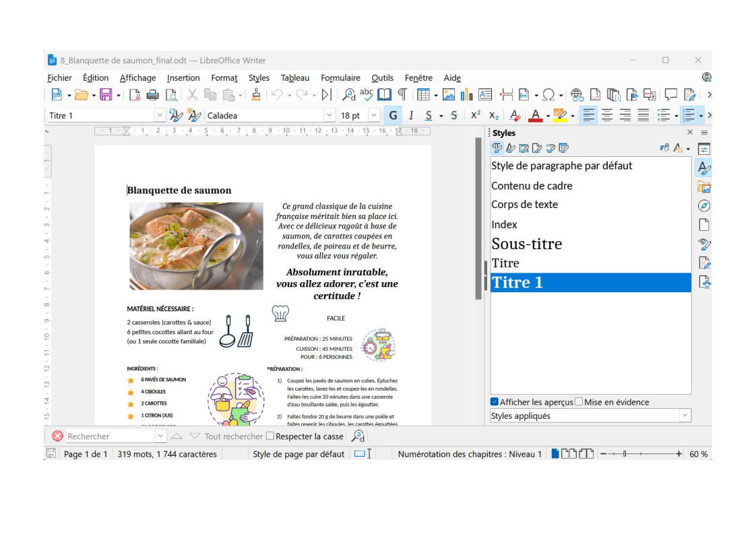
Task: Click the Print icon in toolbar
Action: 152,95
